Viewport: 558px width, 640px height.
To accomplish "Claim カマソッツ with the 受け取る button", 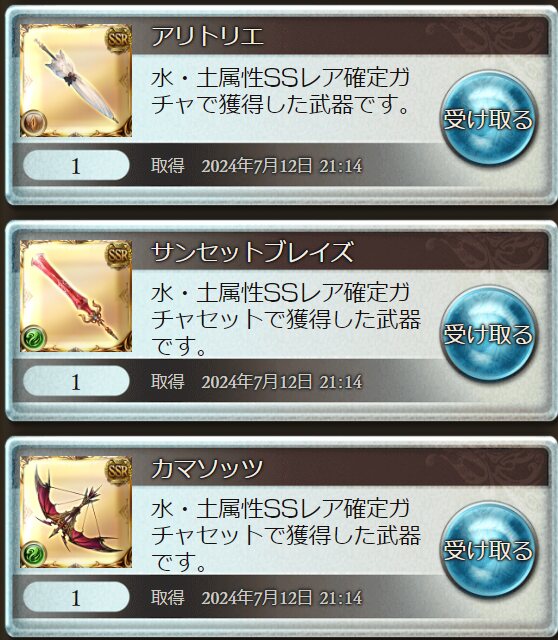I will tap(489, 550).
